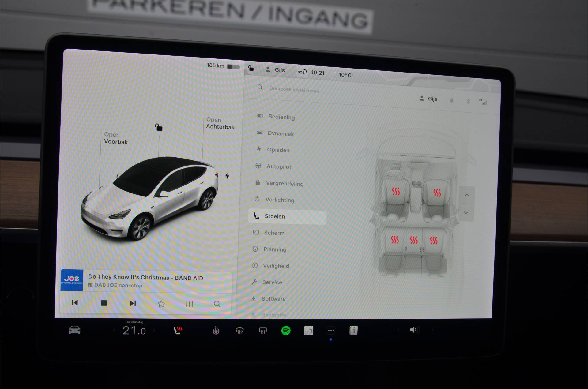The width and height of the screenshot is (588, 389).
Task: Toggle driver seat heating on seat diagram
Action: (396, 192)
